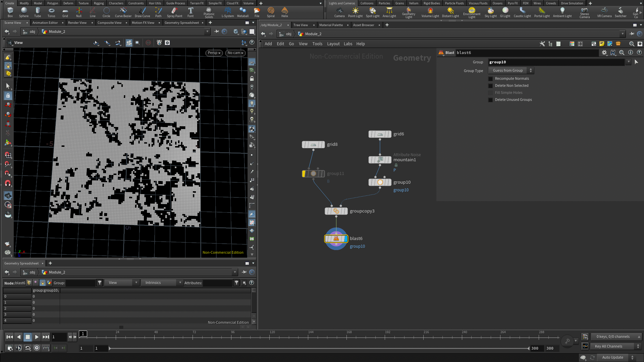Click the Auto Update button
This screenshot has height=362, width=644.
(x=612, y=358)
